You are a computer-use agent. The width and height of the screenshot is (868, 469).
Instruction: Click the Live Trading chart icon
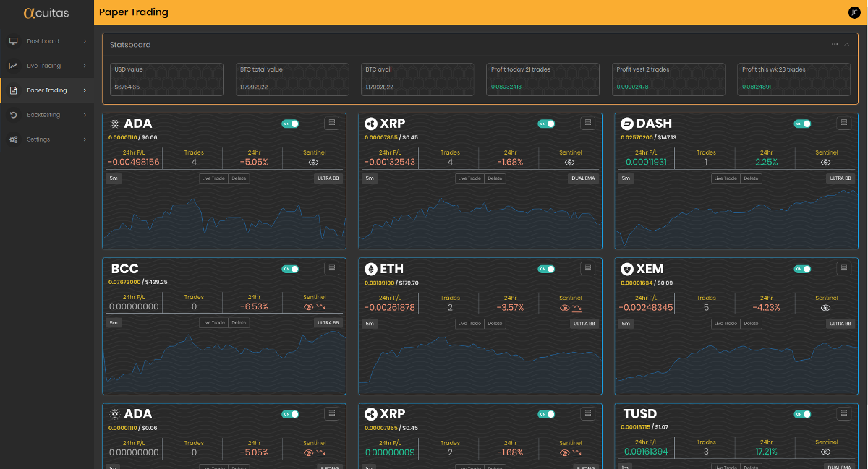pyautogui.click(x=13, y=66)
